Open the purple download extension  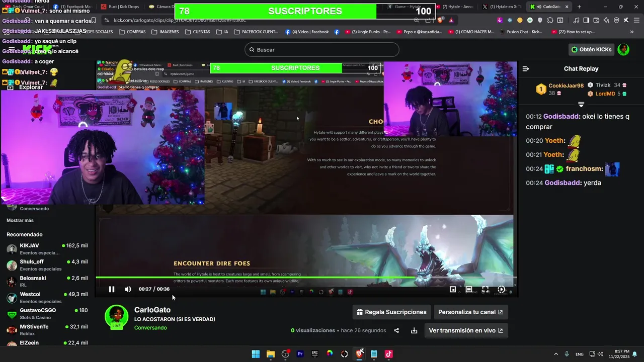tap(500, 20)
